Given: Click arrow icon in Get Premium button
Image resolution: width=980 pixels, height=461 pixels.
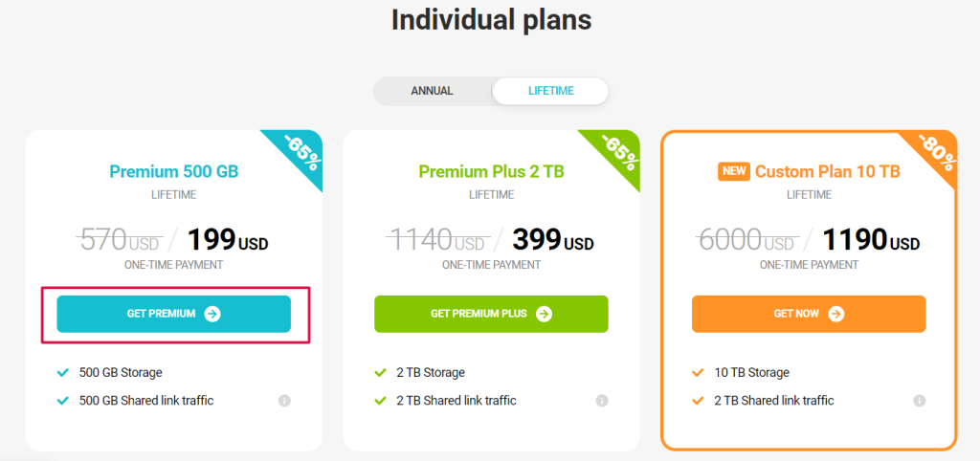Looking at the screenshot, I should tap(212, 314).
